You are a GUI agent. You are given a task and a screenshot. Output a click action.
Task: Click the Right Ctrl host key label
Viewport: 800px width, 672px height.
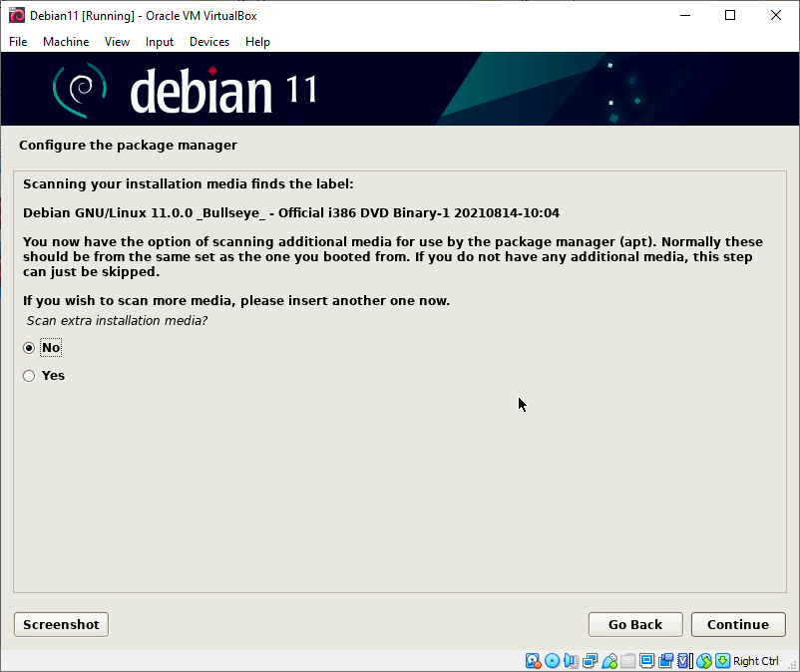tap(756, 661)
